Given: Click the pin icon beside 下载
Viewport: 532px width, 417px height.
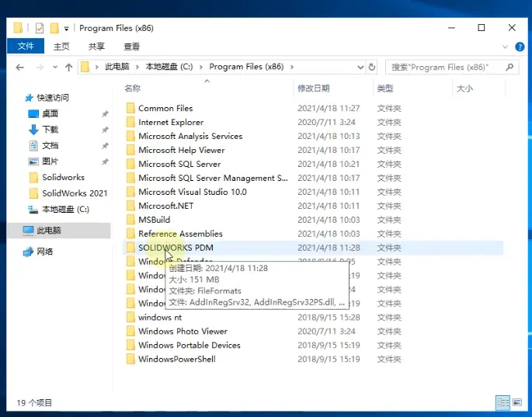Looking at the screenshot, I should point(105,130).
